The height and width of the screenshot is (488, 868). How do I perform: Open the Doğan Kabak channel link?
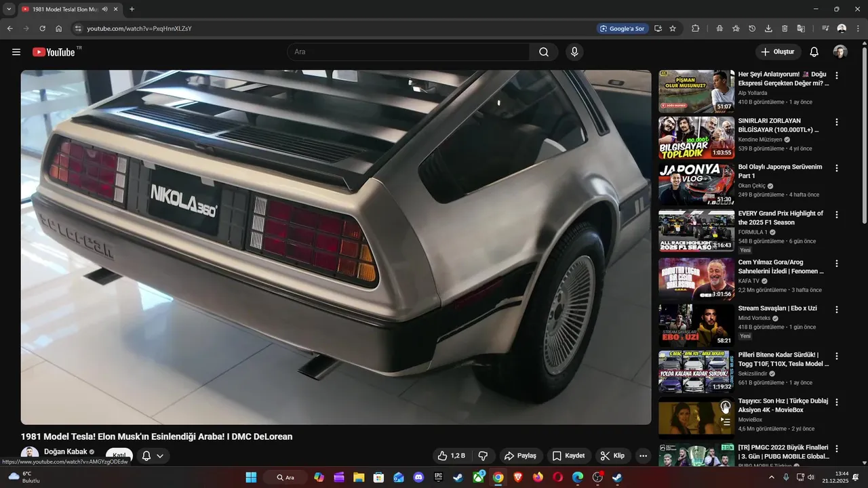(66, 452)
